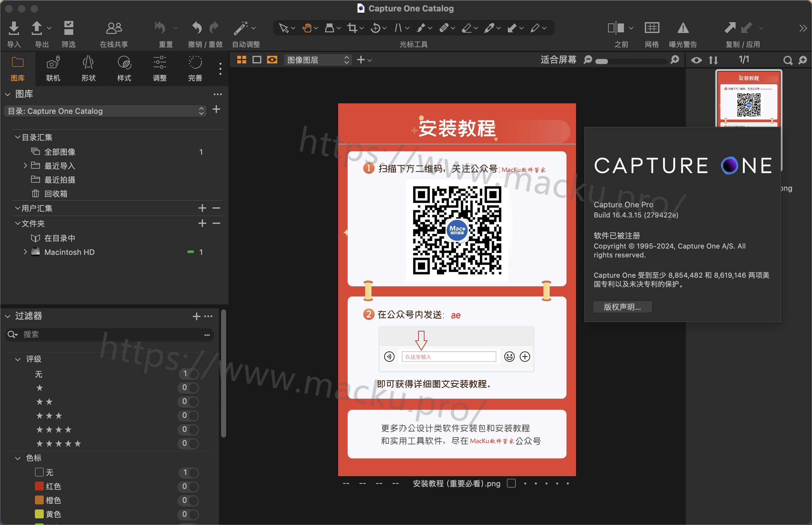Select the Crop tool
The height and width of the screenshot is (525, 812).
tap(352, 28)
